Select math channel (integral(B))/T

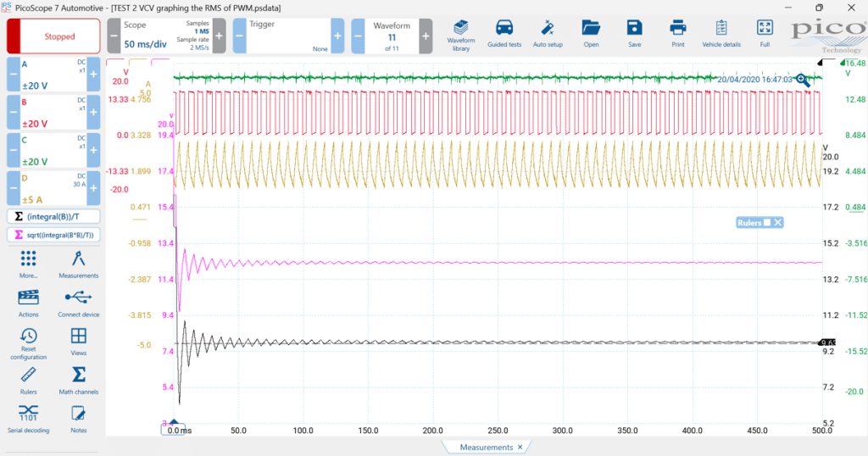pos(53,216)
